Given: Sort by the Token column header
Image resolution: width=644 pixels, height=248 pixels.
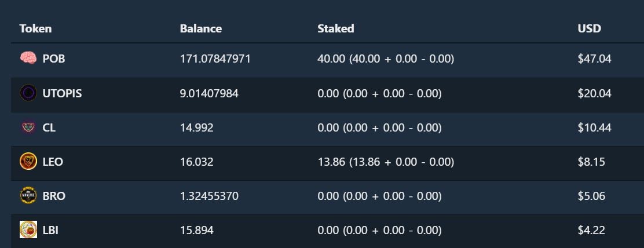Looking at the screenshot, I should [x=35, y=28].
